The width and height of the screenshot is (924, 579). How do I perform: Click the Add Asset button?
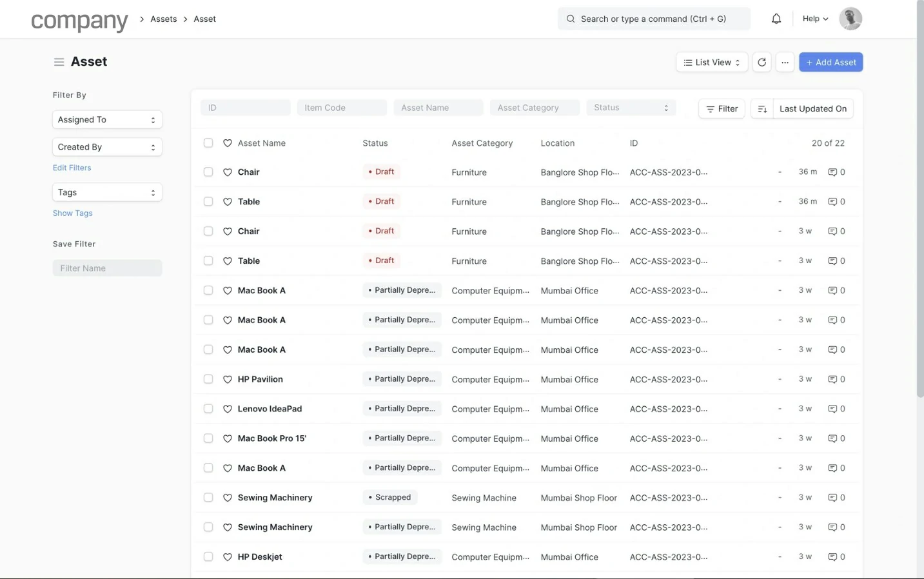[x=831, y=63]
